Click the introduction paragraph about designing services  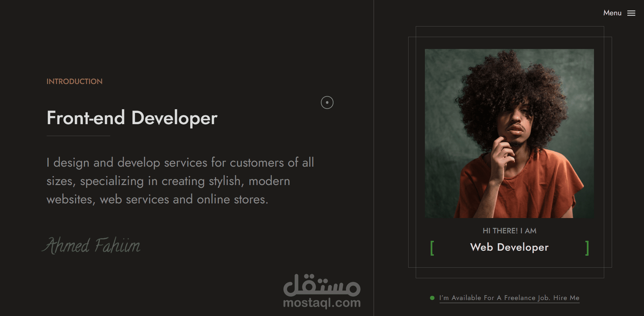click(180, 181)
